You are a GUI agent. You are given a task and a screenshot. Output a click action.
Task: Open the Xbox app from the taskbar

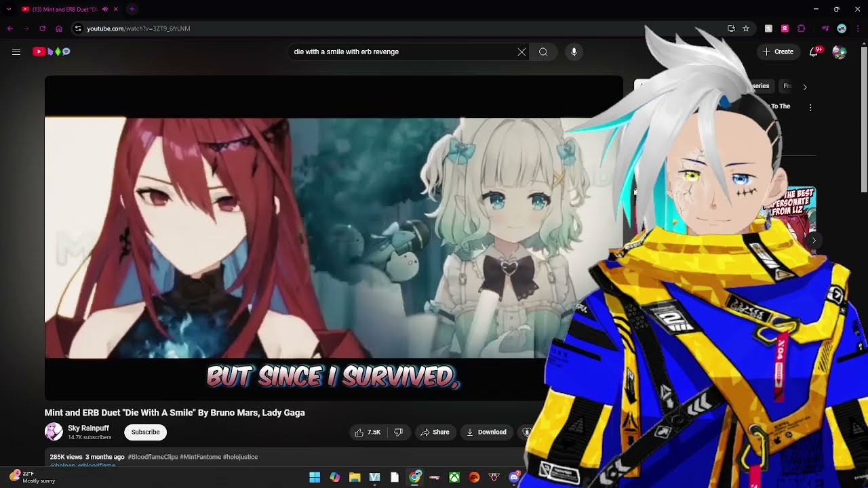coord(454,477)
